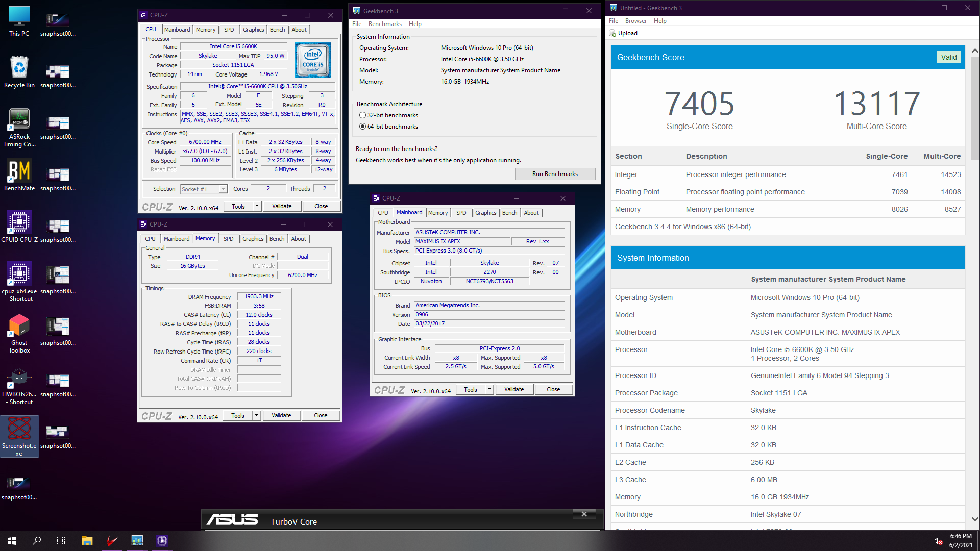Open the CPUID CPU-Z desktop icon
The width and height of the screenshot is (980, 551).
pyautogui.click(x=19, y=227)
